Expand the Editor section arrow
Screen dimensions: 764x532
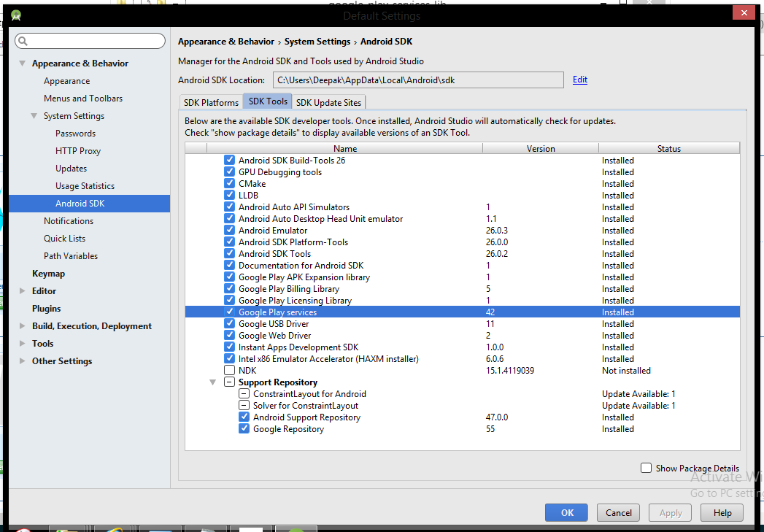coord(23,291)
